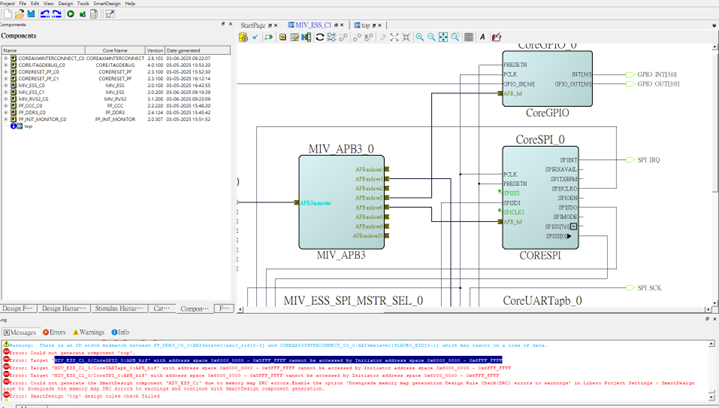Toggle the Info filter in log panel
The width and height of the screenshot is (719, 408).
122,332
